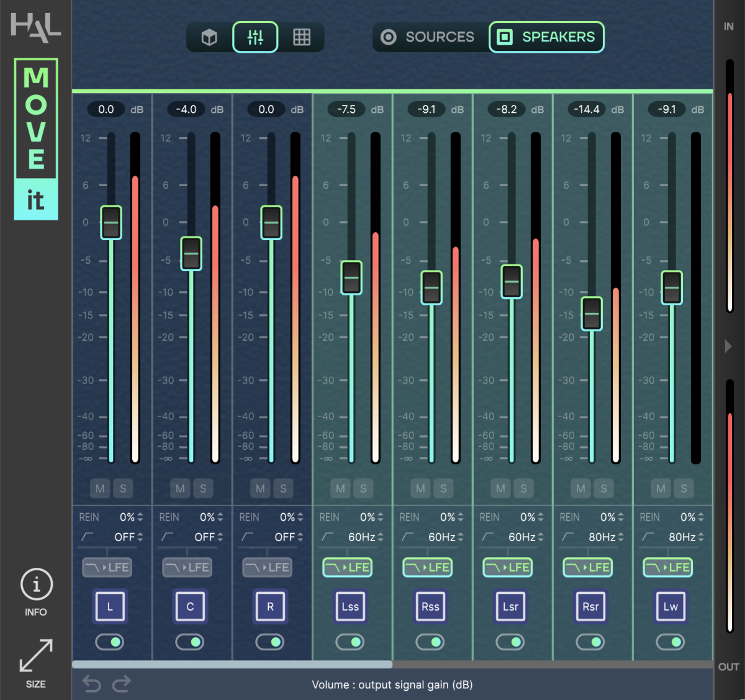745x700 pixels.
Task: Disable LFE routing on the Lss channel
Action: click(348, 567)
